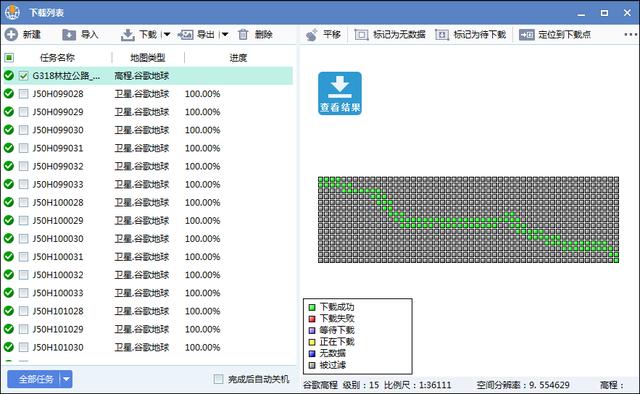
Task: Click the 下载 download toolbar icon
Action: (128, 35)
